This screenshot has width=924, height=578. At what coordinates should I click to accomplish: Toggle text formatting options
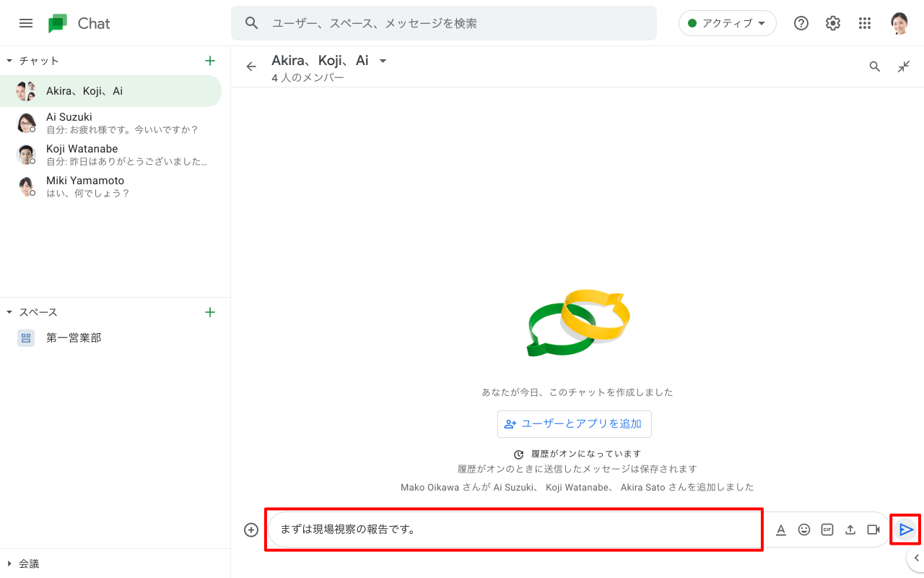click(x=781, y=530)
